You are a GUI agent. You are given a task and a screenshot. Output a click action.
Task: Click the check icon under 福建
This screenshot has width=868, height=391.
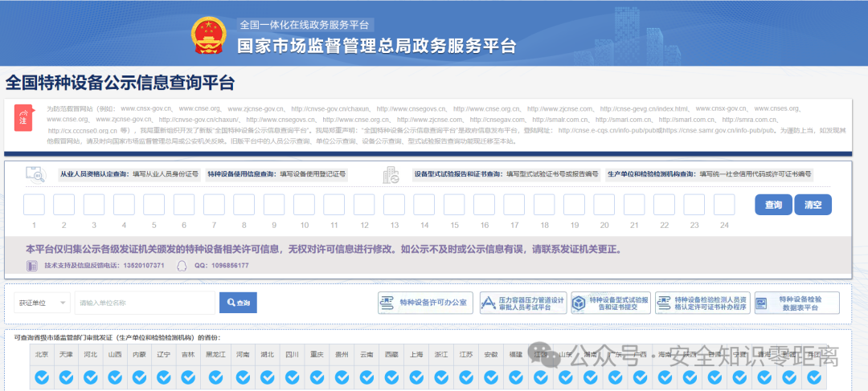[x=515, y=377]
